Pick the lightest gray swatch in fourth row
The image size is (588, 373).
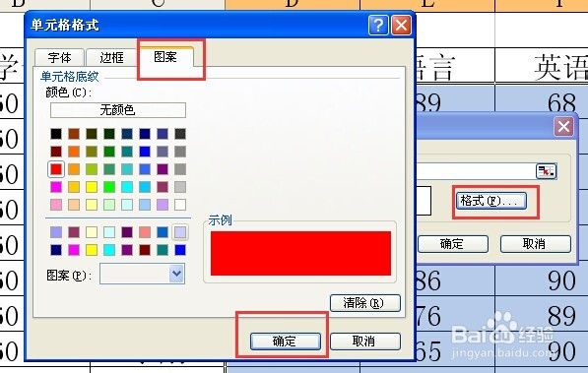pos(180,187)
